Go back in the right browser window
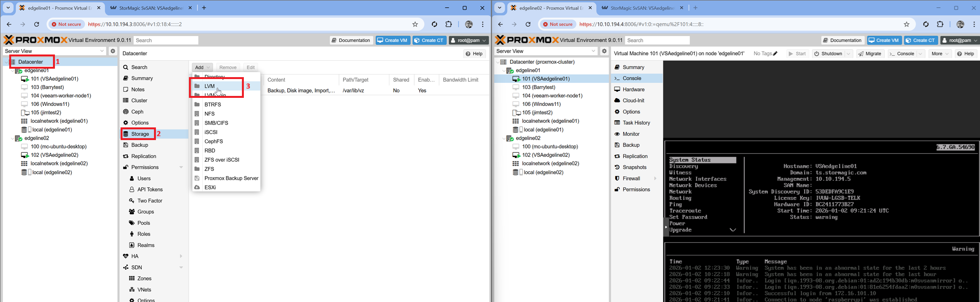This screenshot has height=302, width=980. (x=500, y=24)
